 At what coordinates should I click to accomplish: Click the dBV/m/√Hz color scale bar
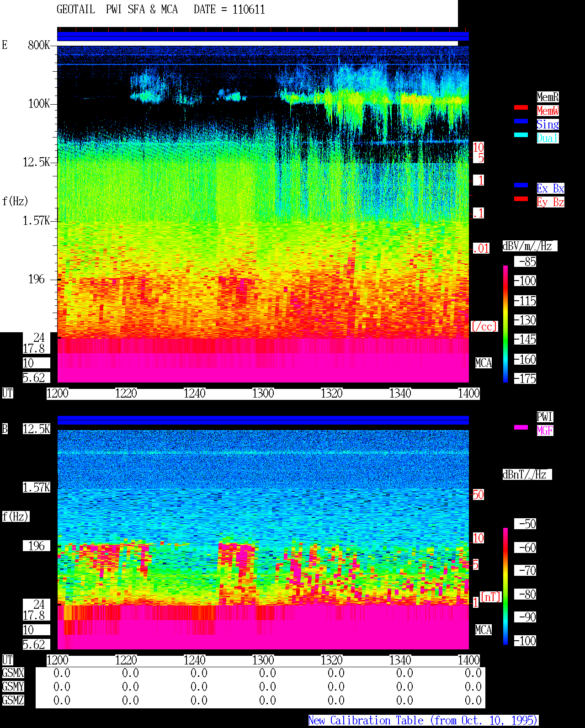(505, 324)
